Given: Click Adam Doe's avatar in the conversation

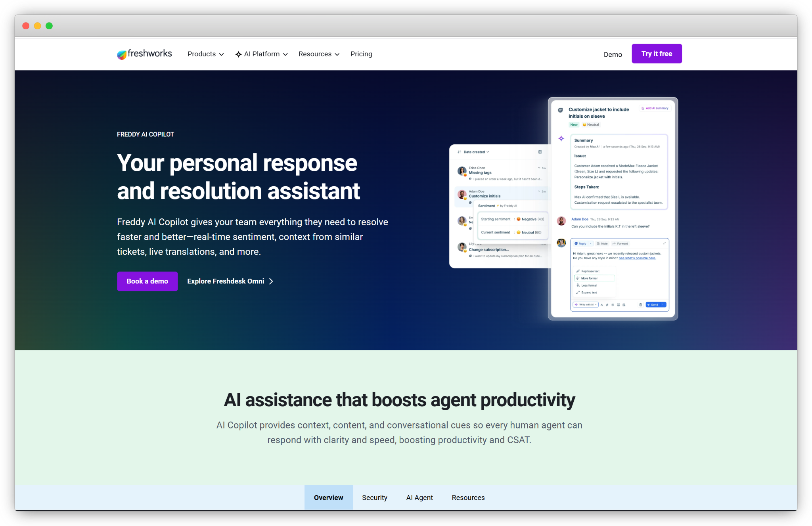Looking at the screenshot, I should [x=561, y=221].
